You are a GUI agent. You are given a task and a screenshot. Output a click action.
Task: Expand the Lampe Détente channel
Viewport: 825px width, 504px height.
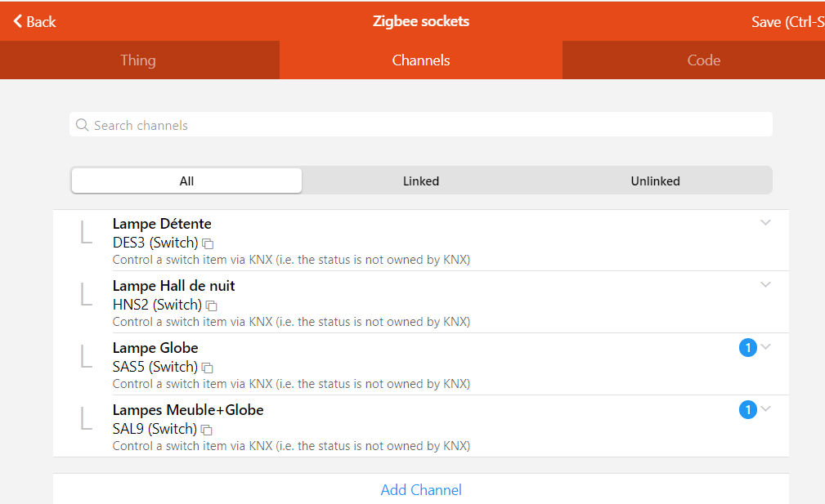[765, 222]
